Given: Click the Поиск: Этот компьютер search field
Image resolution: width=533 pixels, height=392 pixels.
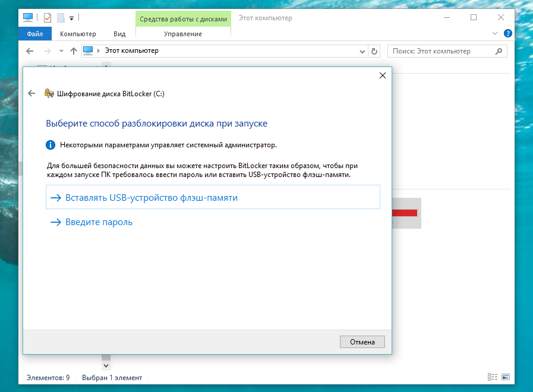Looking at the screenshot, I should click(x=443, y=51).
